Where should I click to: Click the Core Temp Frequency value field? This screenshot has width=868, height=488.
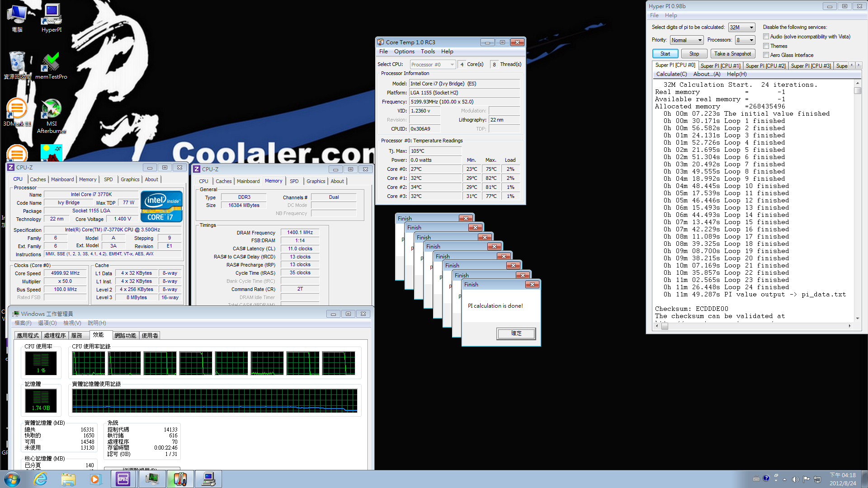[464, 102]
